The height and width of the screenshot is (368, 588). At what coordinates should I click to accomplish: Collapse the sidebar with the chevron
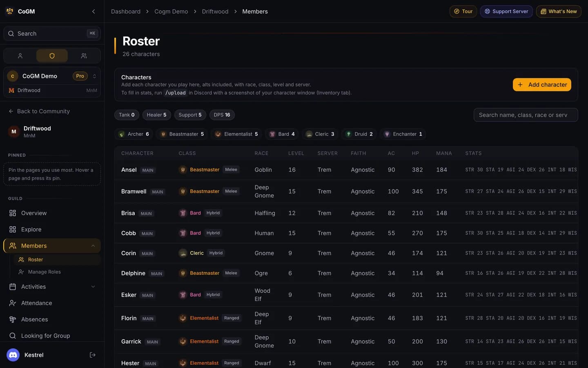click(94, 11)
